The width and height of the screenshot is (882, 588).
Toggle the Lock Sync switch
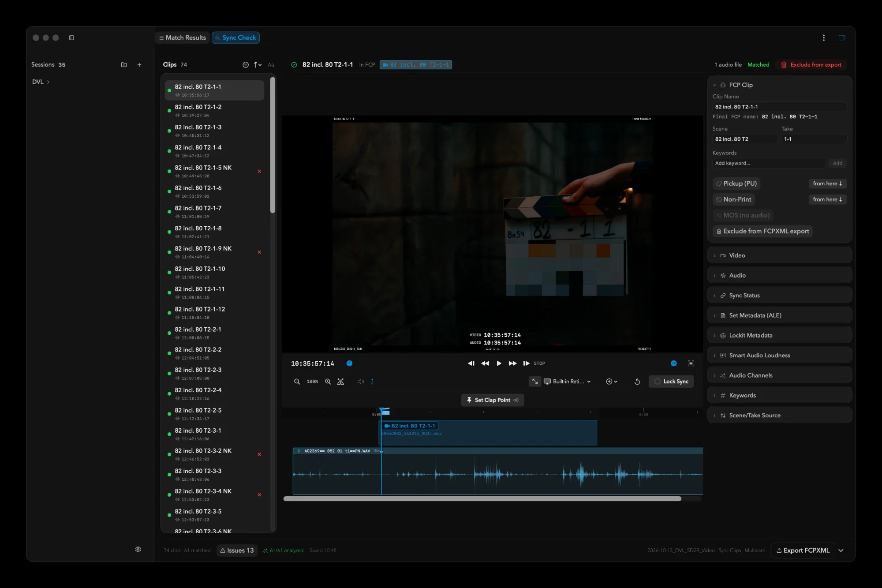pos(671,382)
